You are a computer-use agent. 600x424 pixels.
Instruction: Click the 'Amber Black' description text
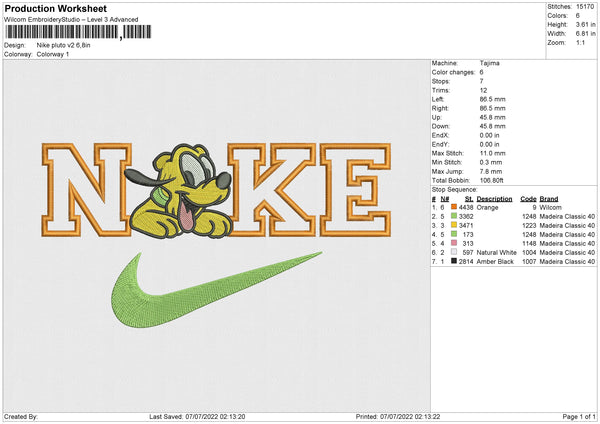coord(495,262)
